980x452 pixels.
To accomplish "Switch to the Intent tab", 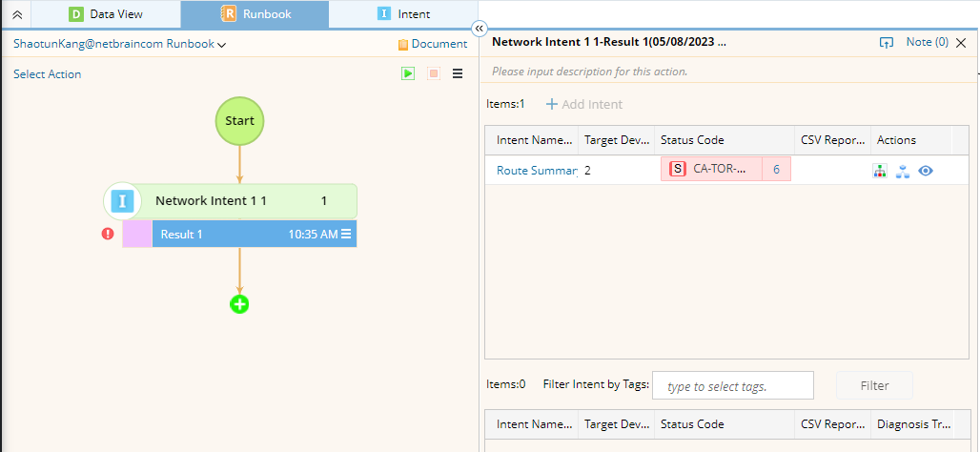I will click(x=403, y=14).
